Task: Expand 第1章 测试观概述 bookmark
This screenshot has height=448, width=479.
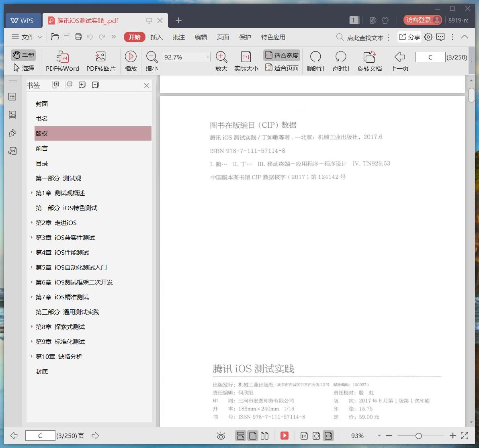Action: coord(31,193)
